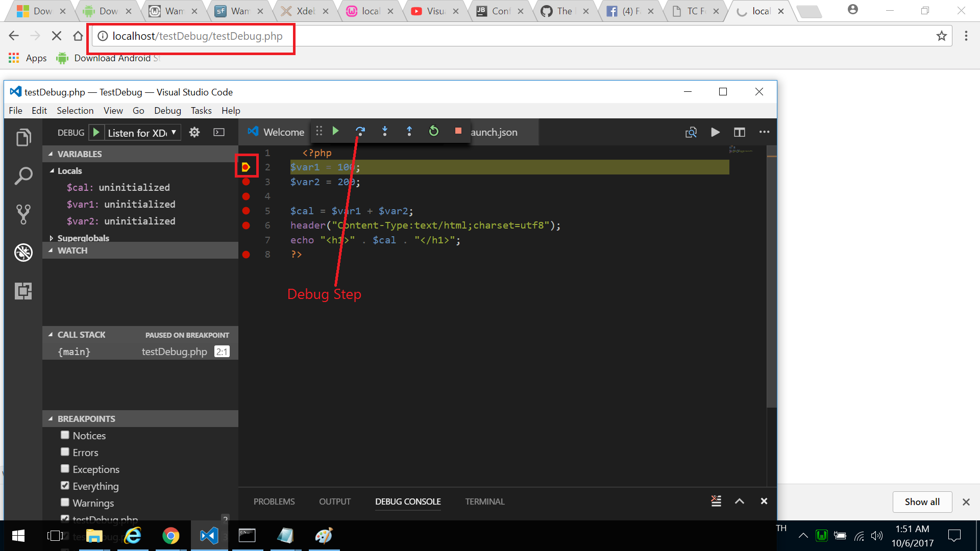Screen dimensions: 980x551
Task: Click the Step Over debug icon
Action: click(360, 131)
